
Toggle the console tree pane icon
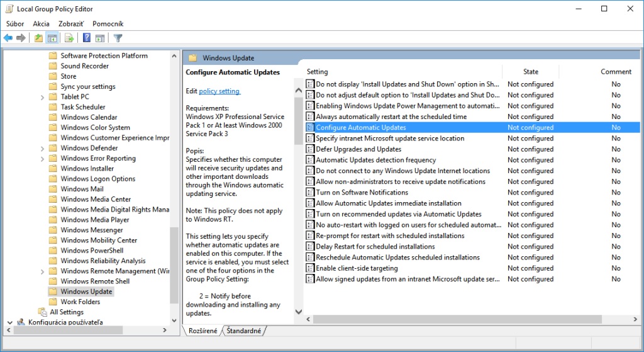pos(52,38)
